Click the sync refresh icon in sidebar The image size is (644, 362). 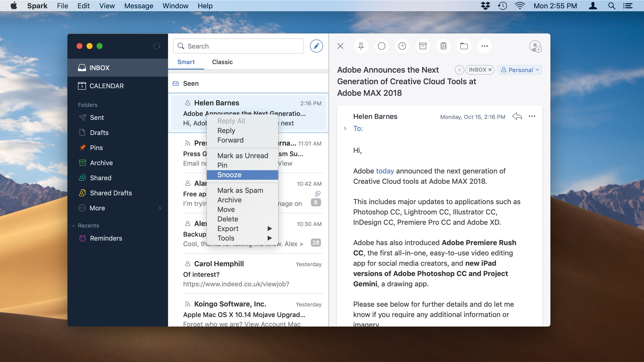(156, 46)
